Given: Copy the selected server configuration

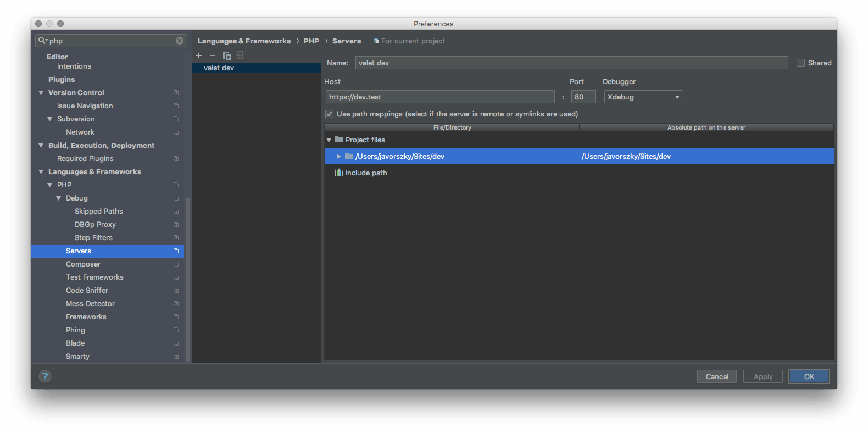Looking at the screenshot, I should 226,55.
